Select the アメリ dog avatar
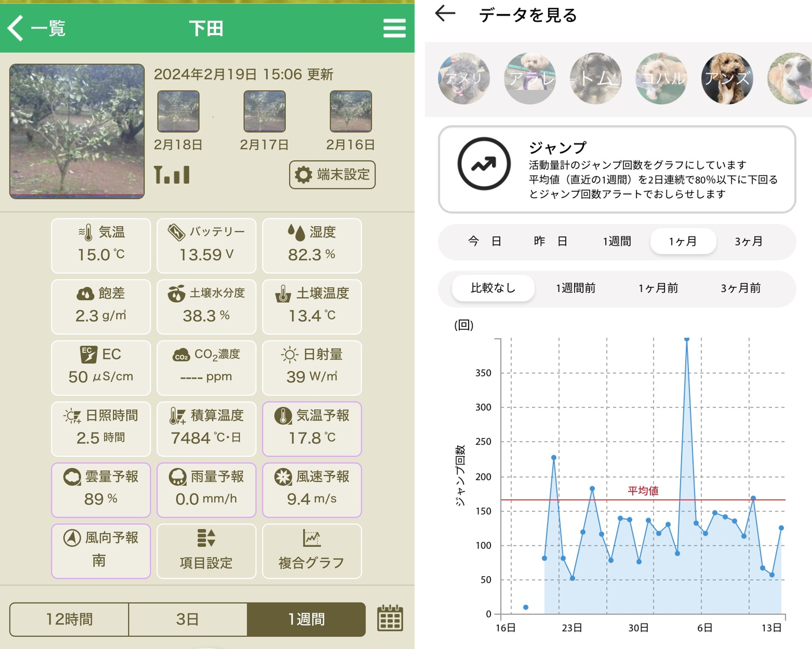Image resolution: width=812 pixels, height=649 pixels. 464,78
